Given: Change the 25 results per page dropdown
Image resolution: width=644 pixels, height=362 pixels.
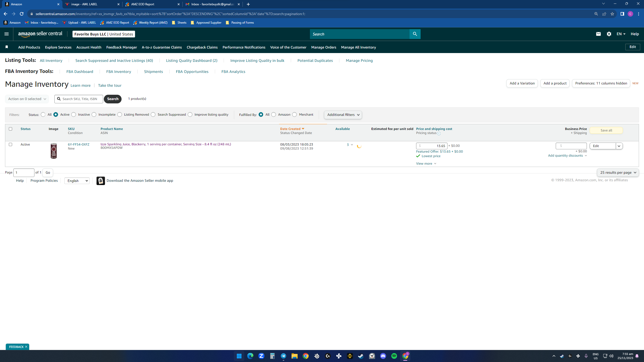Looking at the screenshot, I should [x=618, y=172].
